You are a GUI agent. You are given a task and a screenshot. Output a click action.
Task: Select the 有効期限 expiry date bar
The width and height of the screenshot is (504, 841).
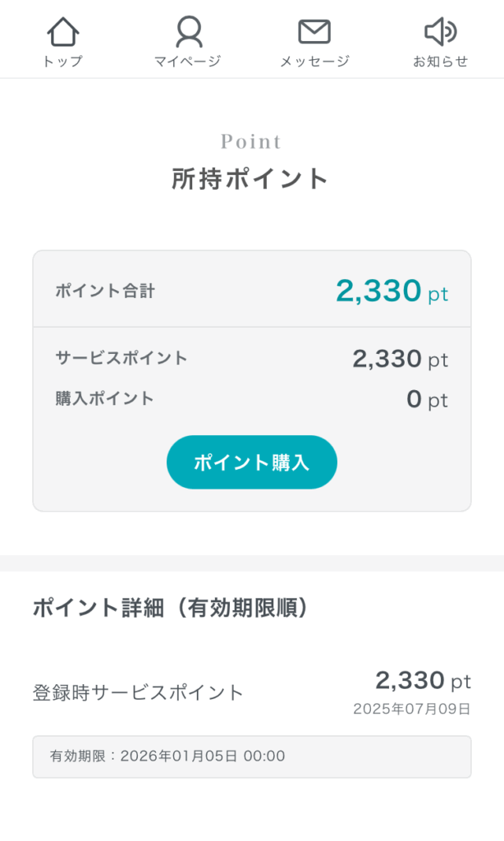(251, 756)
